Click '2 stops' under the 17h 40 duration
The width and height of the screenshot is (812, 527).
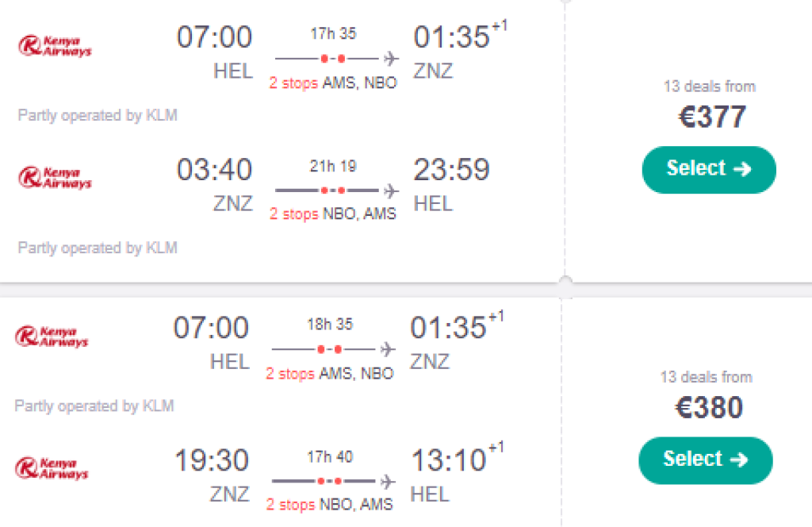(x=290, y=505)
